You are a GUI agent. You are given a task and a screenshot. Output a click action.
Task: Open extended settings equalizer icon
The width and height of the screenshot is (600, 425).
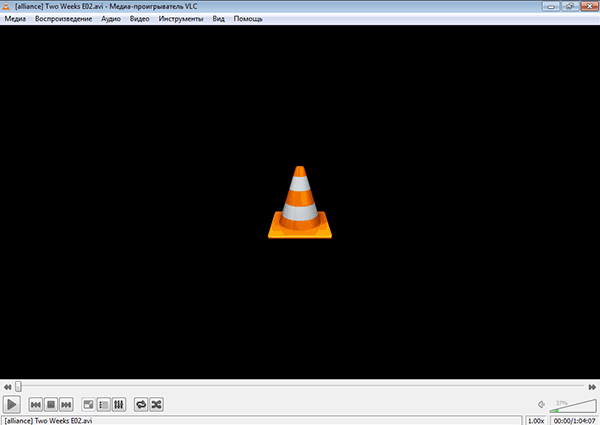(119, 404)
